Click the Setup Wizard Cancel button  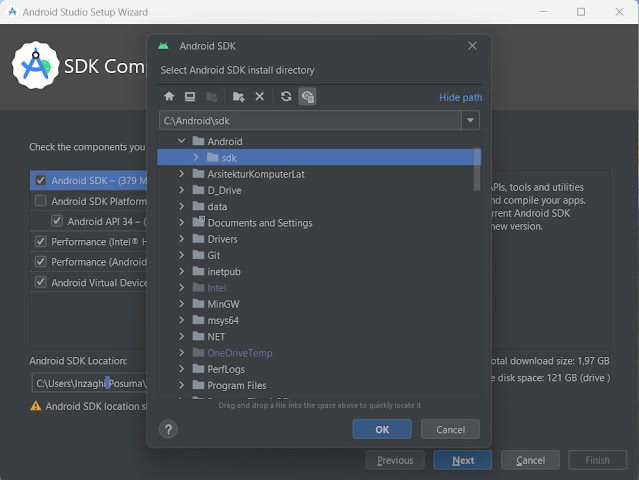coord(530,460)
